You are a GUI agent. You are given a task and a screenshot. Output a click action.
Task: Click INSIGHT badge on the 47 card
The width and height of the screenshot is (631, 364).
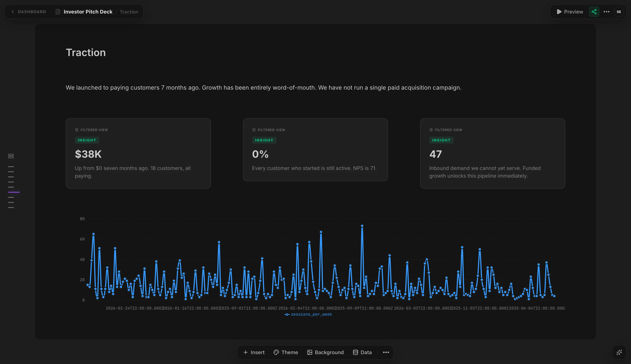(x=441, y=140)
